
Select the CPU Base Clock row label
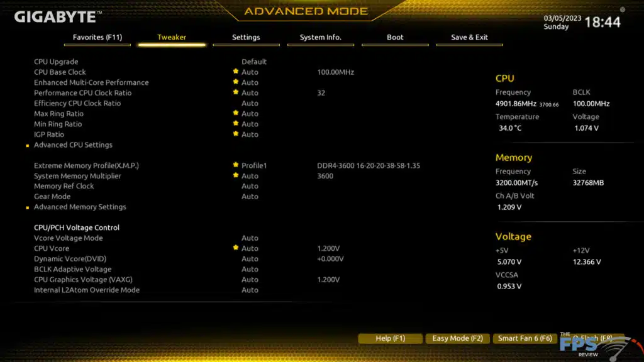point(60,72)
